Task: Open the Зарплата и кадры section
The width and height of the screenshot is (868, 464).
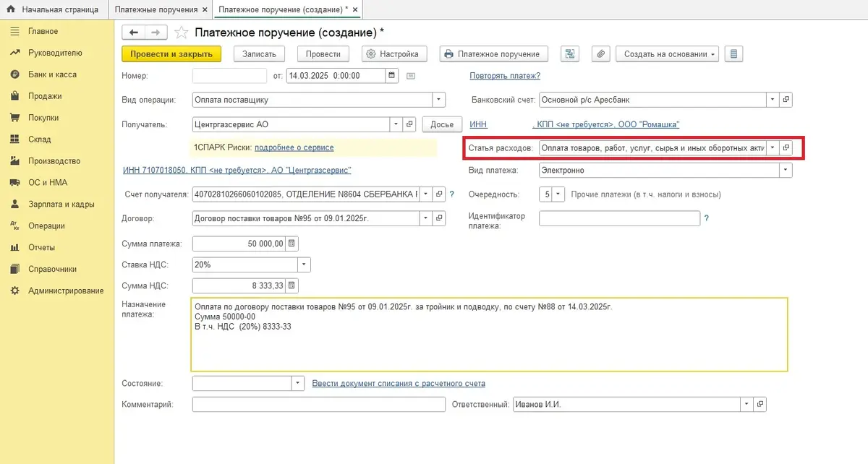Action: click(x=61, y=204)
